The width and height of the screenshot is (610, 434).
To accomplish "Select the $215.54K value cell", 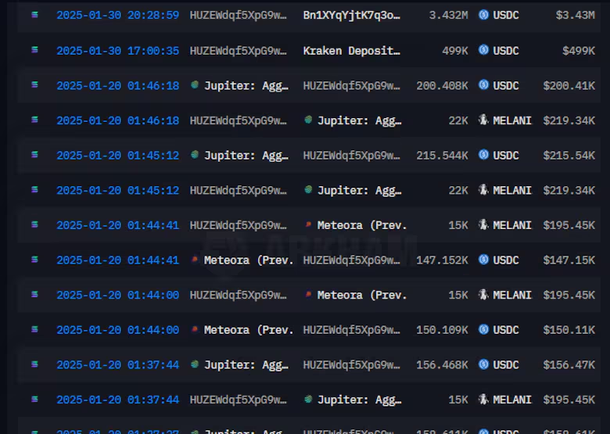I will pos(569,156).
